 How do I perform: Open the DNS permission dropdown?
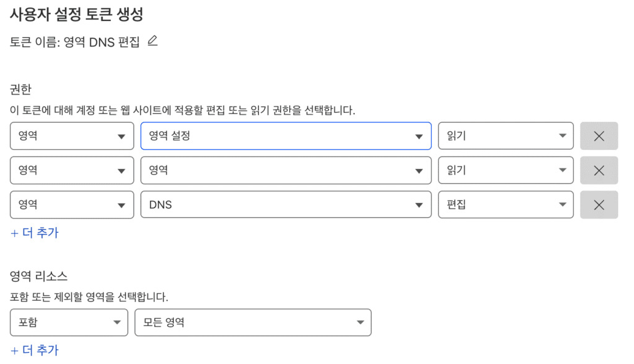point(285,204)
